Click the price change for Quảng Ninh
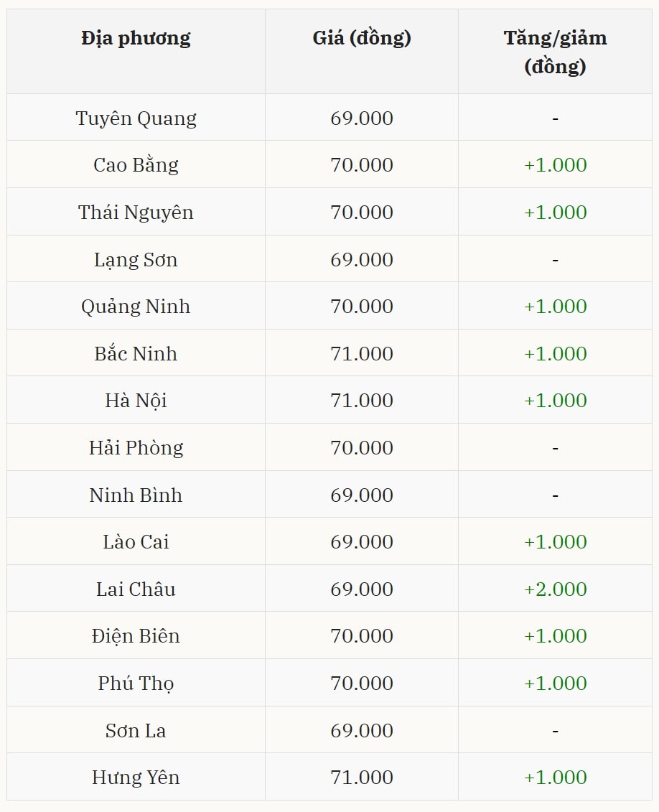The width and height of the screenshot is (659, 812). [555, 307]
